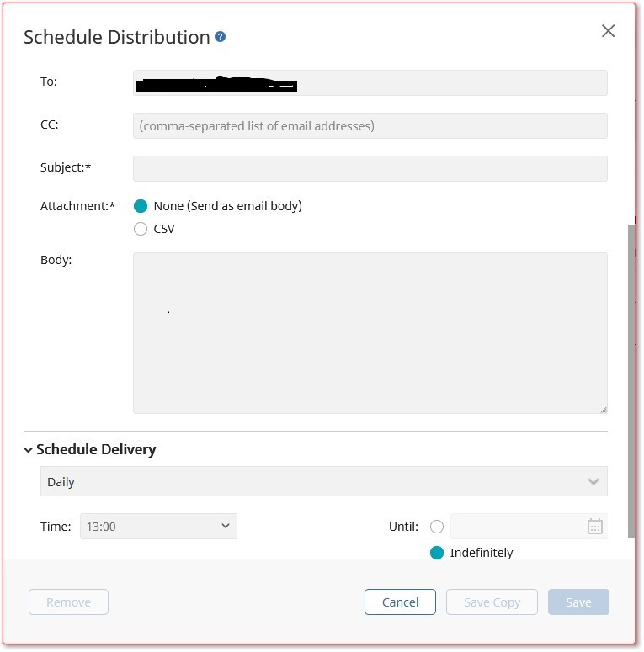Click the Remove button
644x652 pixels.
coord(68,602)
